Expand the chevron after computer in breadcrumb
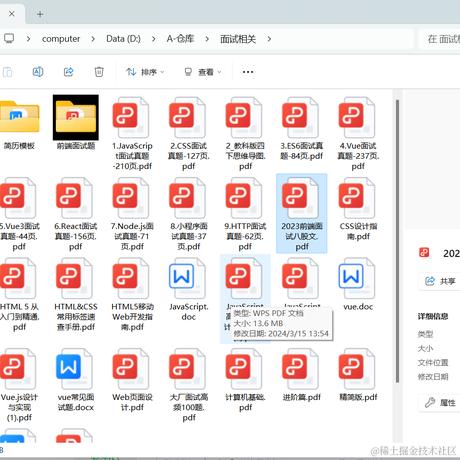 pos(93,39)
